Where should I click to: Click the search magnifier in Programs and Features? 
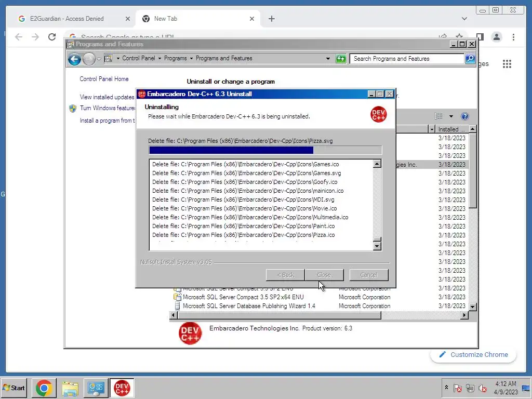coord(470,59)
